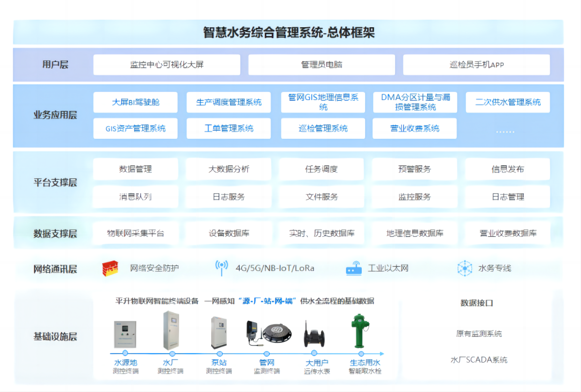581x392 pixels.
Task: Click the 业务应用层 layer label
Action: 55,115
